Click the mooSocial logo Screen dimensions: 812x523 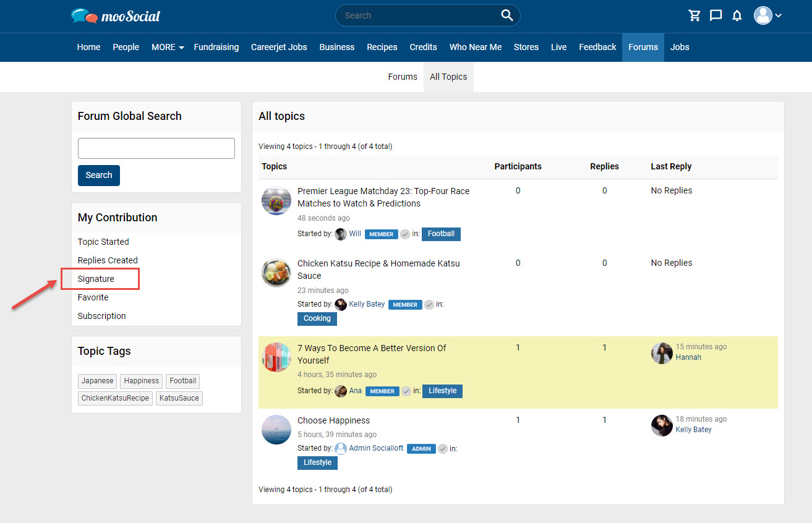point(116,15)
